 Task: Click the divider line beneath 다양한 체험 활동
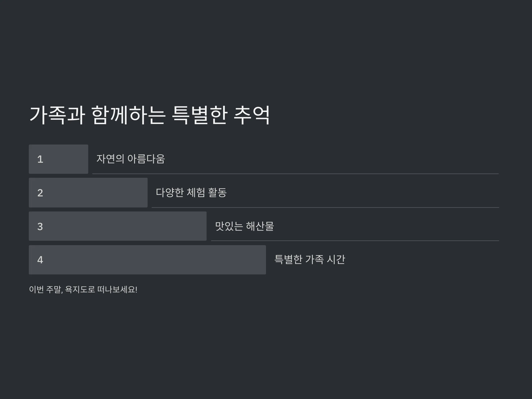[x=325, y=207]
